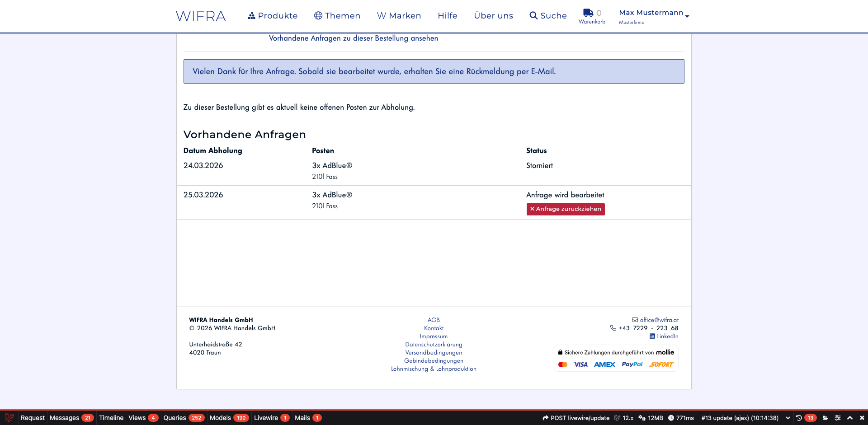The width and height of the screenshot is (868, 425).
Task: Open the debugbar request selector dropdown
Action: point(788,418)
